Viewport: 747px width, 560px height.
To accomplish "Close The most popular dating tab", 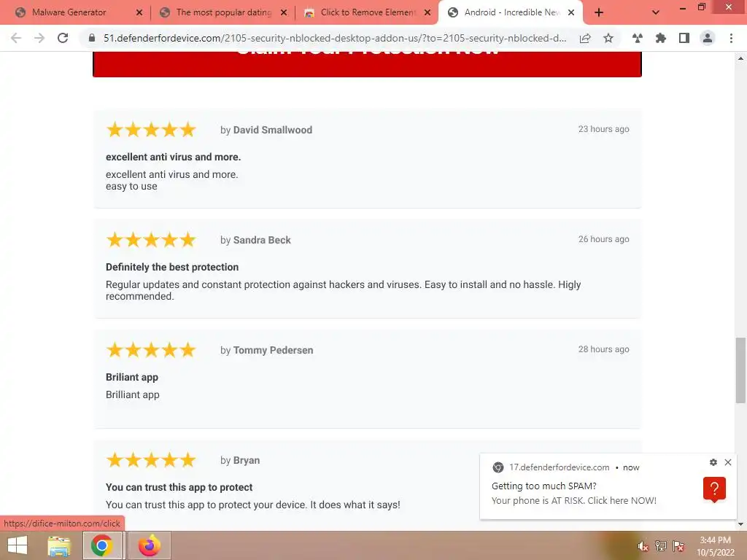I will [x=284, y=12].
